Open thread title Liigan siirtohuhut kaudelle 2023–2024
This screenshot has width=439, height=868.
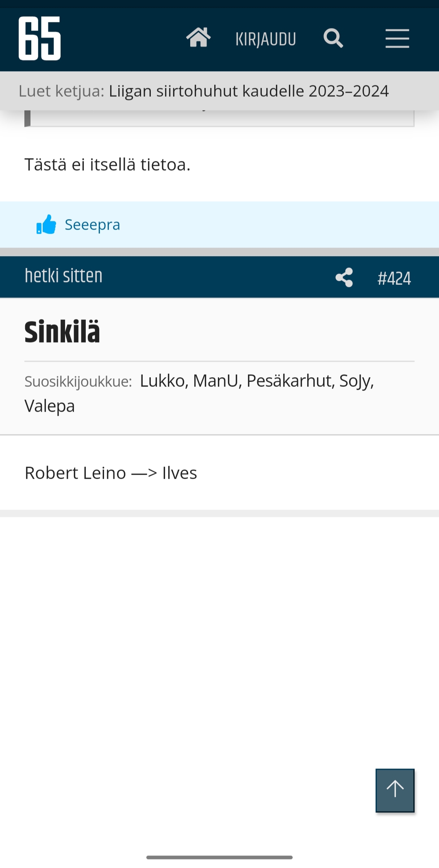249,91
